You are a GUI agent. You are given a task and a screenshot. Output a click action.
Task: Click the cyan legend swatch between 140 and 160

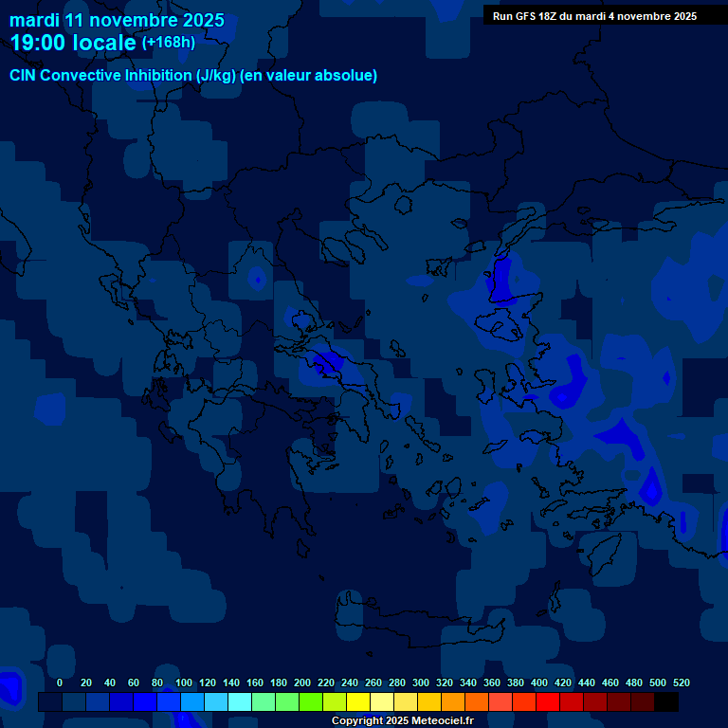pos(240,701)
